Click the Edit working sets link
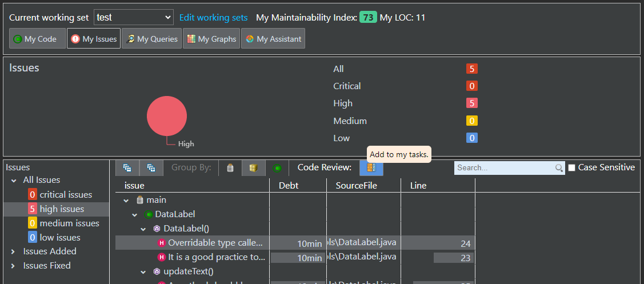Screen dimensions: 644x284 pos(213,18)
